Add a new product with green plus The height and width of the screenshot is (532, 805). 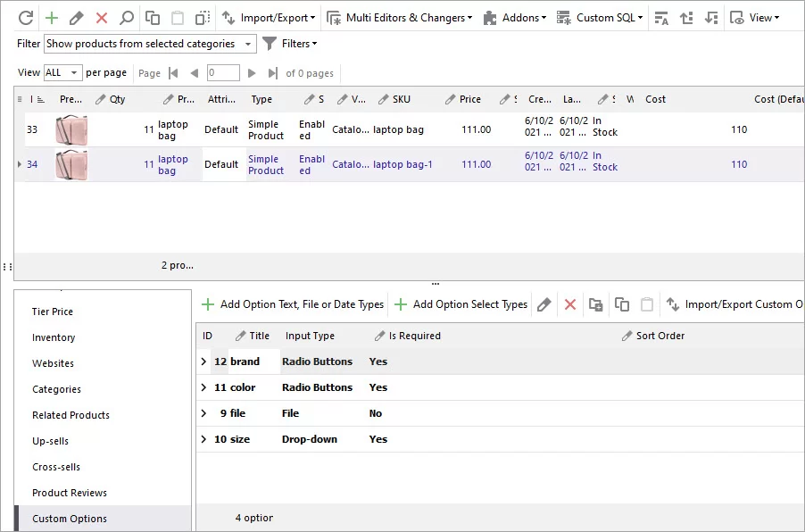click(52, 18)
